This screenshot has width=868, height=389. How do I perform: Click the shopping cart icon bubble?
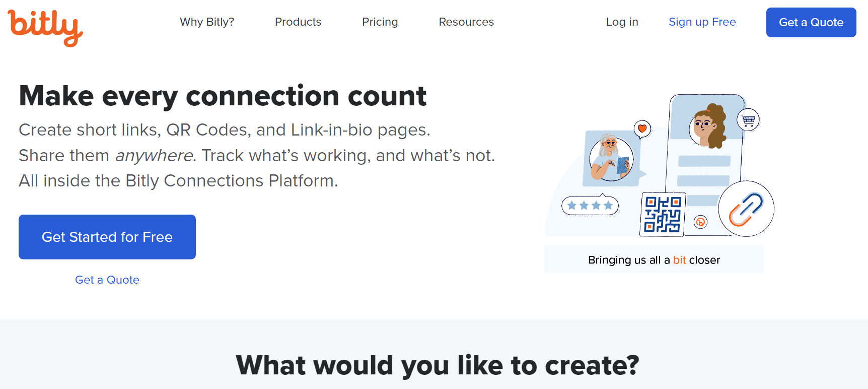click(x=748, y=120)
